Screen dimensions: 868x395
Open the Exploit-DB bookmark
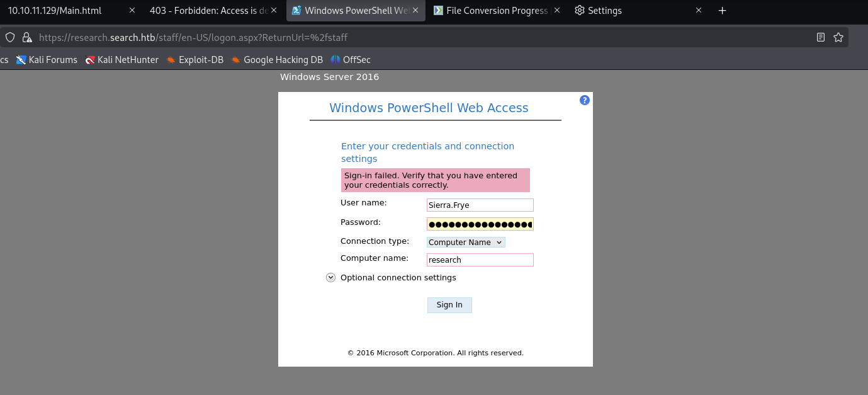click(194, 60)
